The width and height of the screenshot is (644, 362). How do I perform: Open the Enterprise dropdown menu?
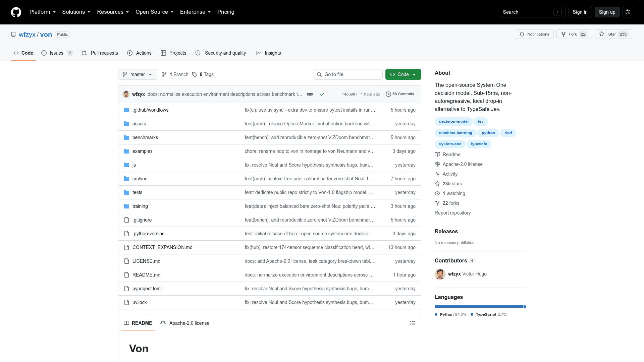195,12
